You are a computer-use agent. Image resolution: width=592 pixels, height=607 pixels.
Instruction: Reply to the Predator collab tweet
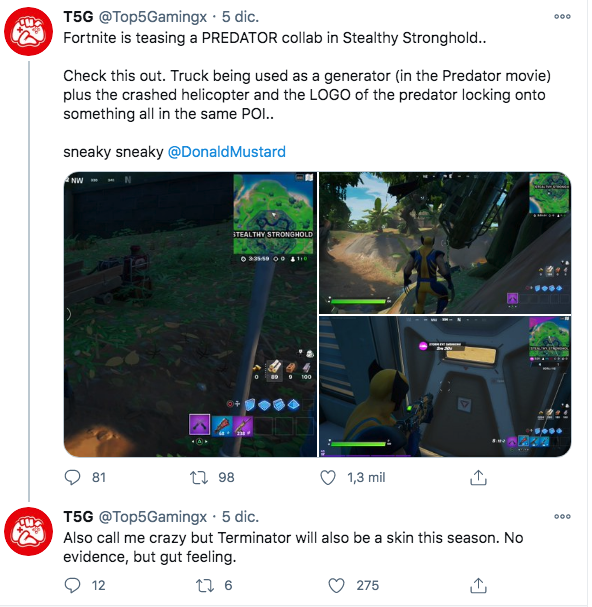(72, 477)
